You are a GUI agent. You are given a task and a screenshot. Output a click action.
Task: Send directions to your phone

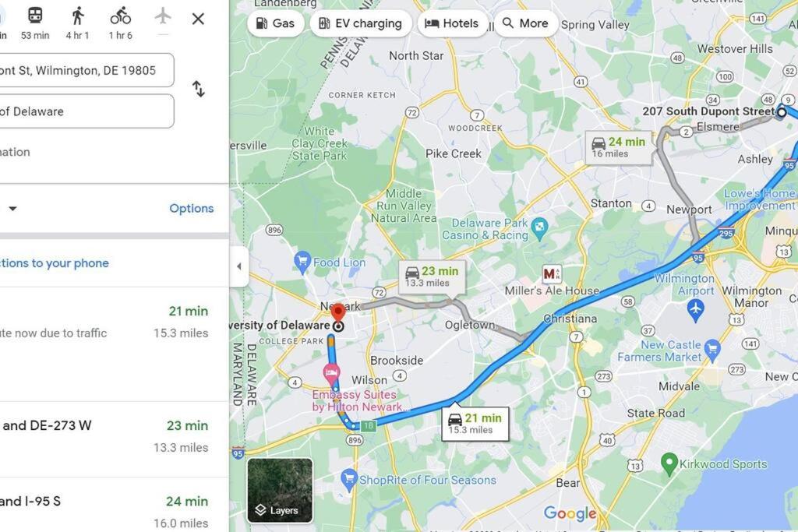[x=55, y=263]
